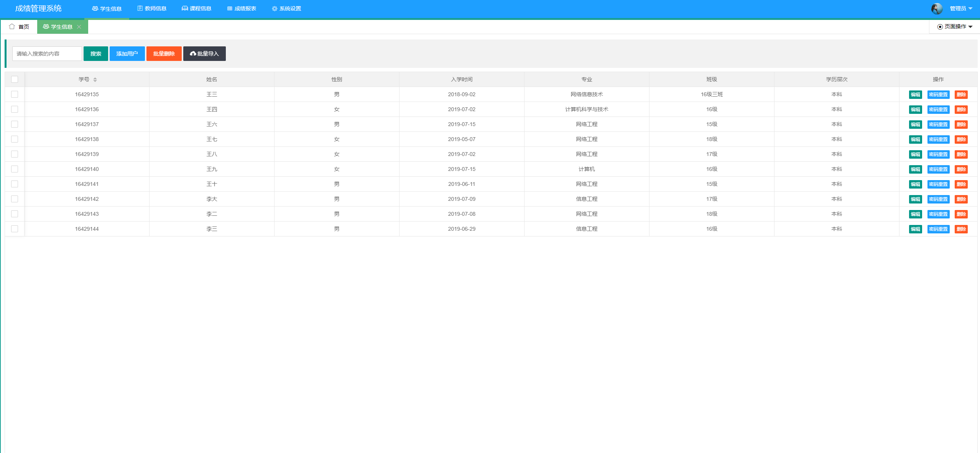Open 成绩报表 table icon menu
Viewport: 980px width, 453px height.
(x=242, y=8)
